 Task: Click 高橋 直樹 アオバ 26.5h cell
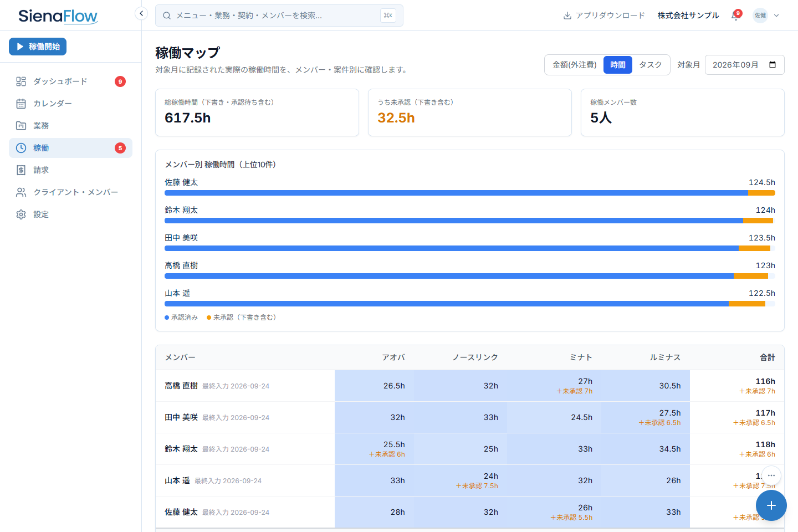(374, 386)
